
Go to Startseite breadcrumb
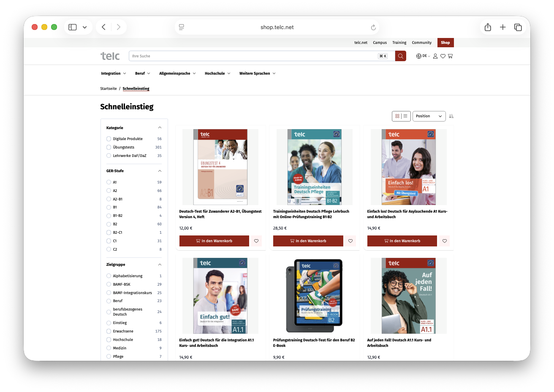[109, 89]
